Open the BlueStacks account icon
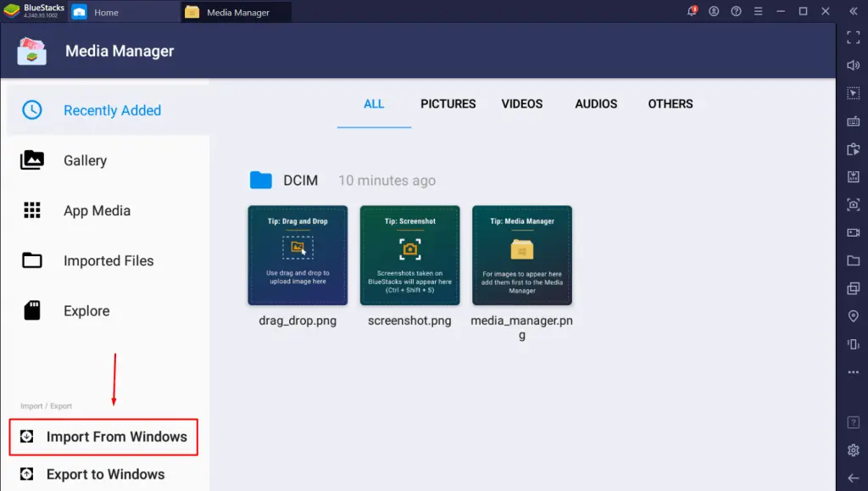Image resolution: width=868 pixels, height=491 pixels. 714,11
